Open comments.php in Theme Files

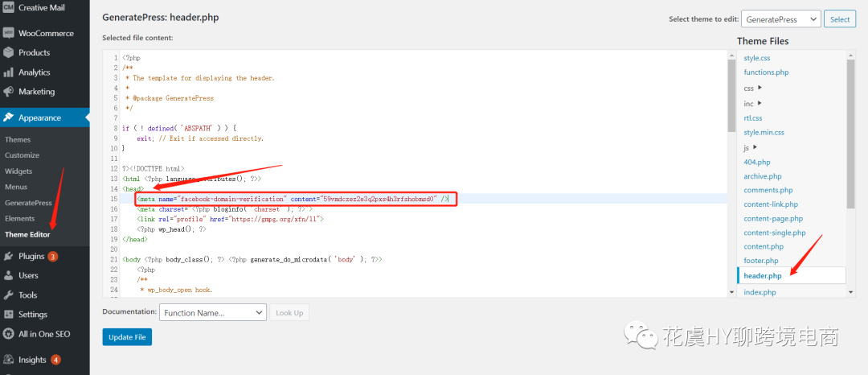pos(768,190)
